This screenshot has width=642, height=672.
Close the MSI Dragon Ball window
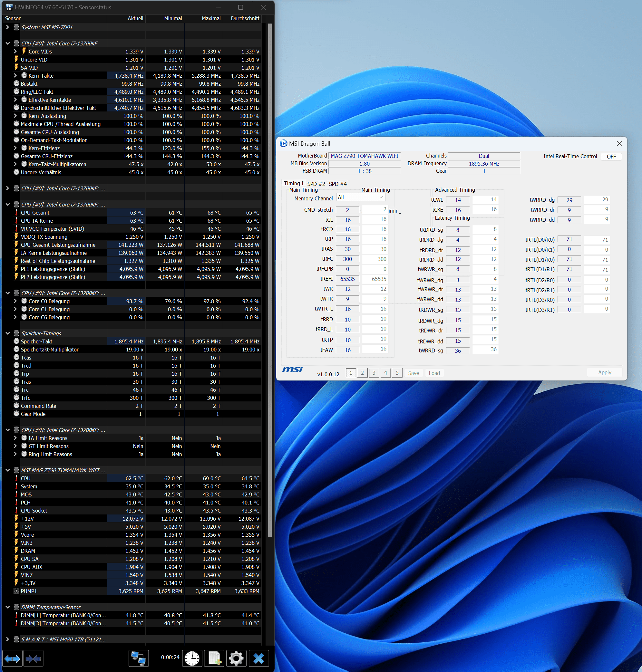point(619,144)
